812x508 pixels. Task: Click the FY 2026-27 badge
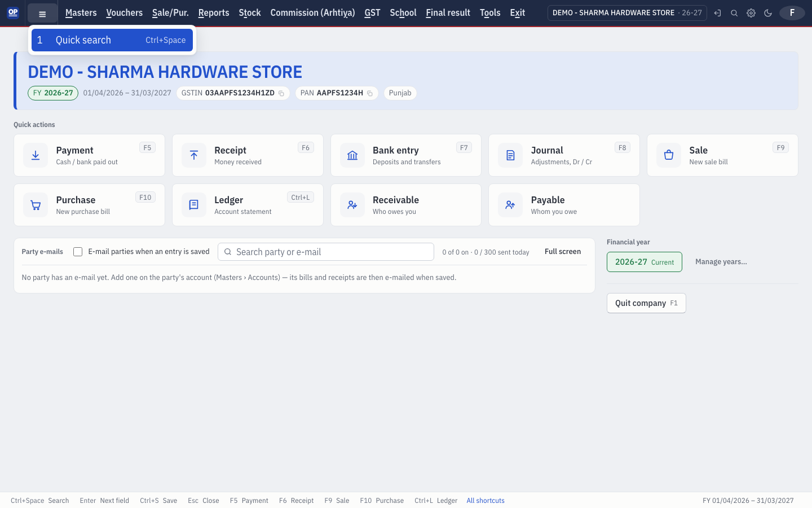click(x=53, y=93)
